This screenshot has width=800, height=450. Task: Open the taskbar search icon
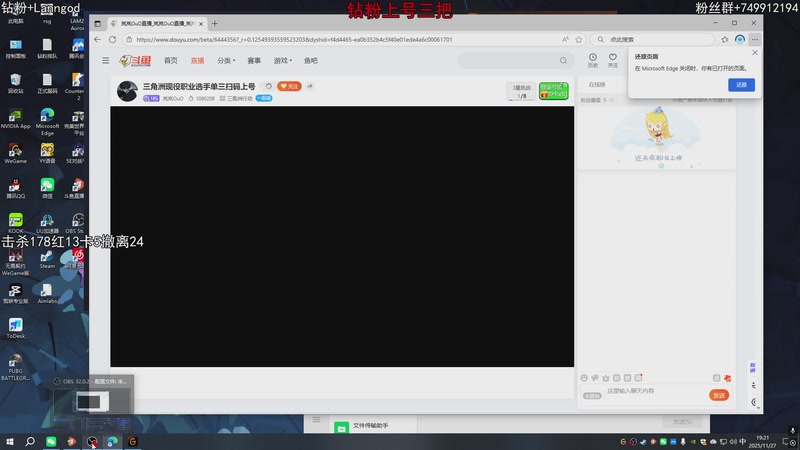30,441
